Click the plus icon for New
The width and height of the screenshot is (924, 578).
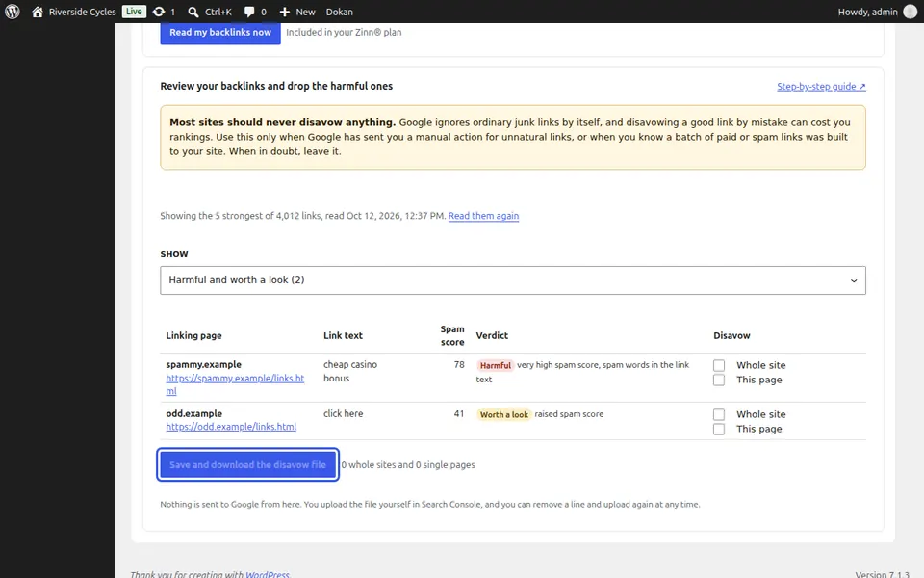tap(285, 12)
